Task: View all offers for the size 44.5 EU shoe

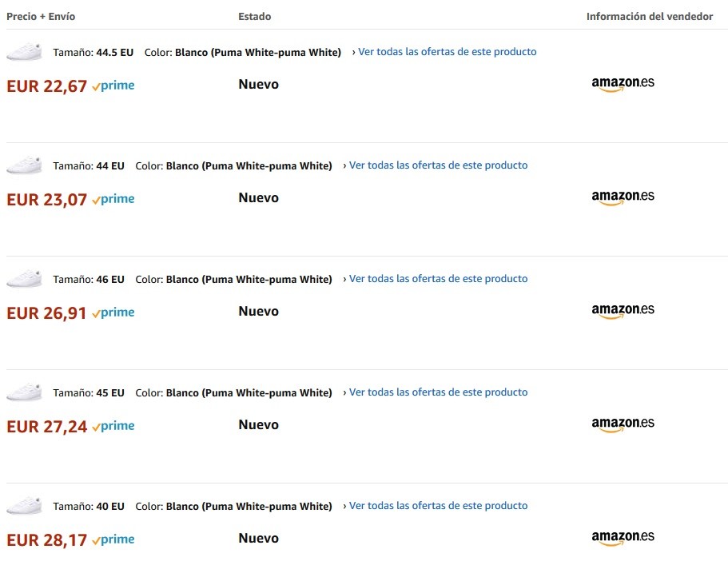Action: pos(447,52)
